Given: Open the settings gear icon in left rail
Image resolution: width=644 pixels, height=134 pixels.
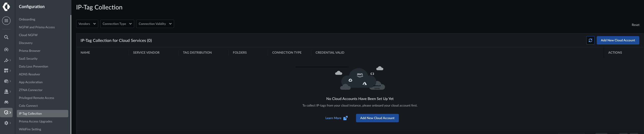Looking at the screenshot, I should pos(6,123).
